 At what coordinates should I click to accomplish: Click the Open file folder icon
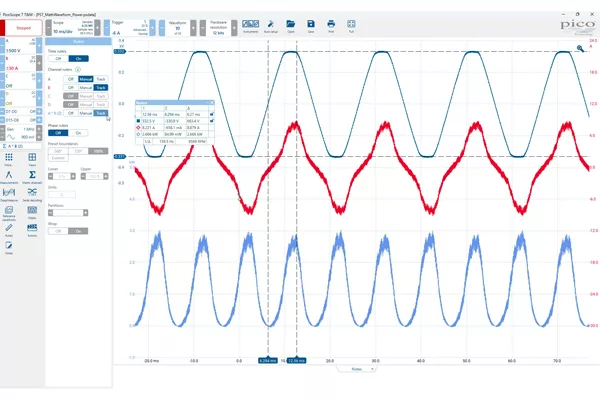pyautogui.click(x=291, y=26)
